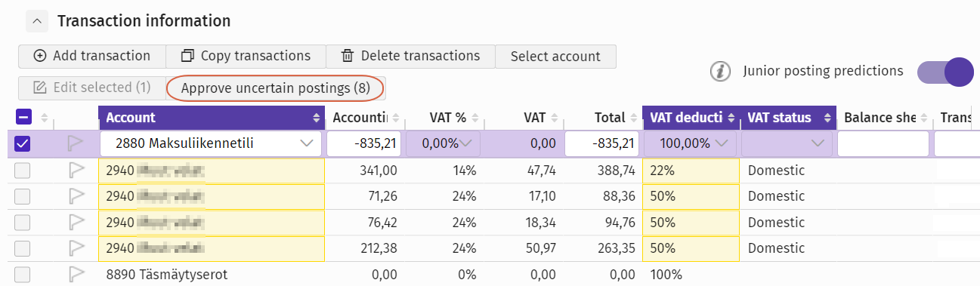The image size is (980, 286).
Task: Sort by the Account column arrows
Action: tap(316, 118)
